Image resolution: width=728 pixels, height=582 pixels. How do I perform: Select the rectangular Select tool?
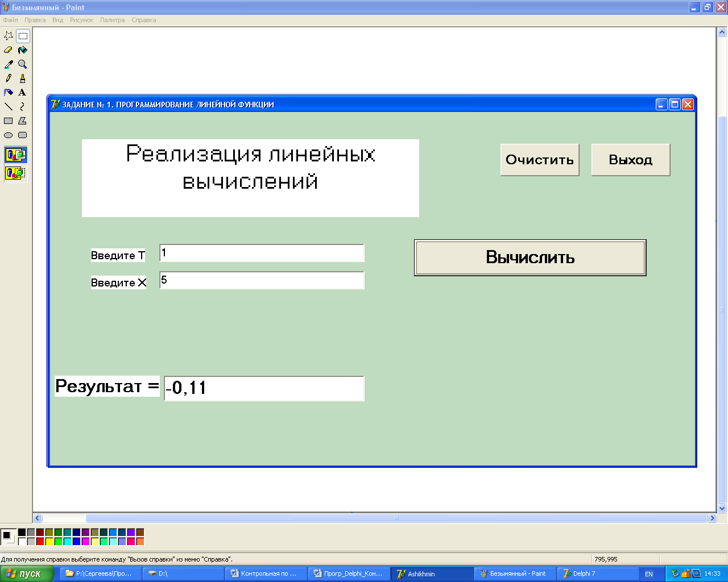pos(23,36)
